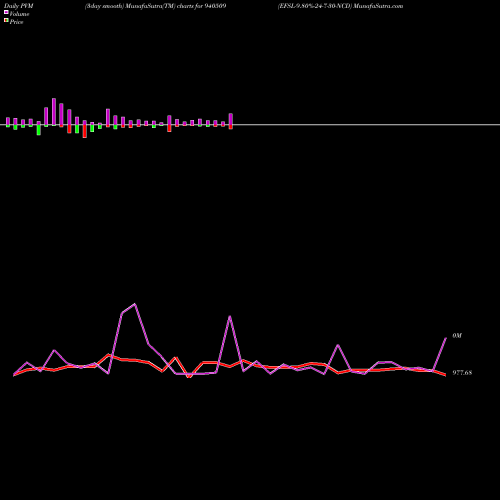Click the tallest magenta volume bar
Image resolution: width=500 pixels, height=500 pixels.
coord(54,112)
